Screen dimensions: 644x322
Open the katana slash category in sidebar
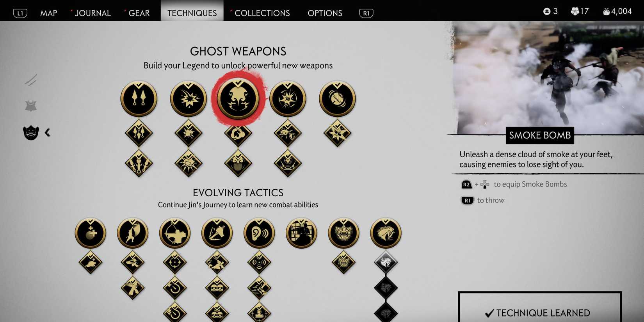31,80
